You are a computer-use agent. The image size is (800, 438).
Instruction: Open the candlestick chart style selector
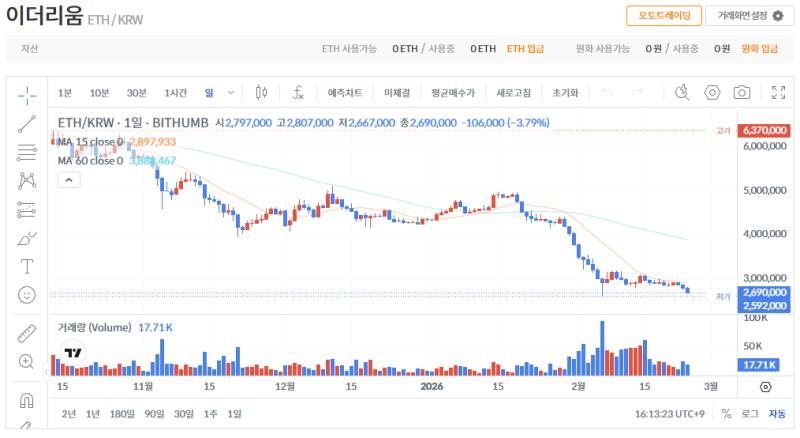pos(261,92)
